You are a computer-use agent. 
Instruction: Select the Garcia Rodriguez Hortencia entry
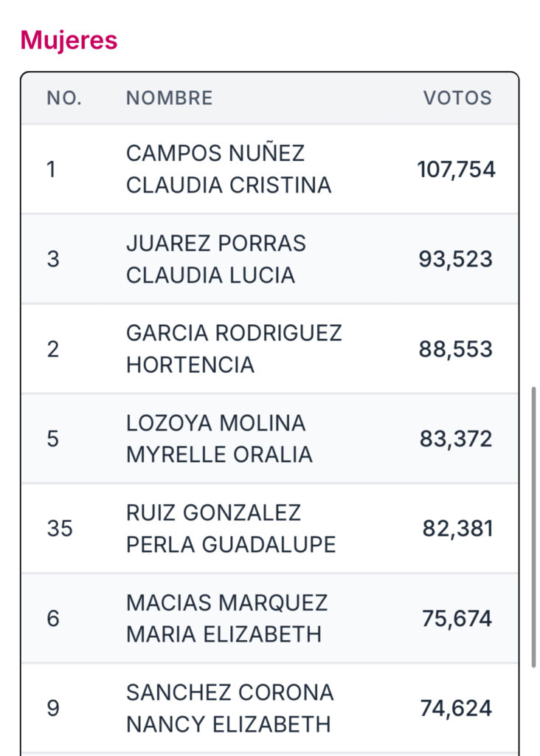coord(270,348)
